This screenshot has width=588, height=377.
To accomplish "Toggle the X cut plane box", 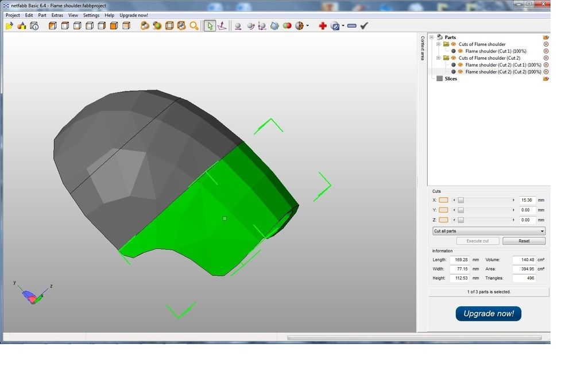I will [443, 200].
